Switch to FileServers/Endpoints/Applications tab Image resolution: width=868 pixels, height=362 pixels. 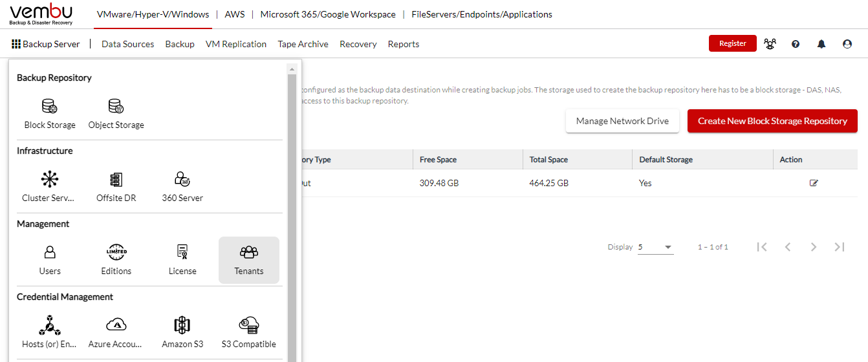(482, 14)
